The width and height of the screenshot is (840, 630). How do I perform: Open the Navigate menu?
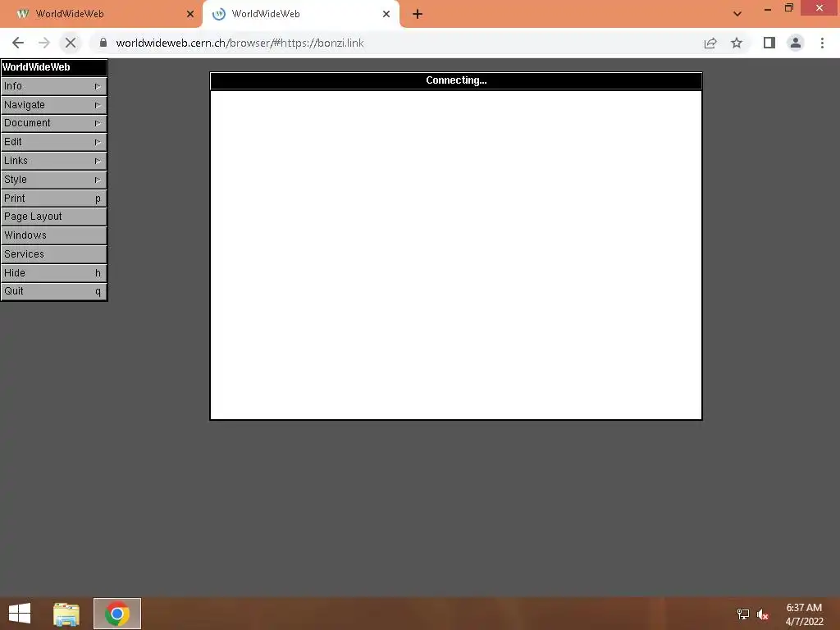coord(53,105)
